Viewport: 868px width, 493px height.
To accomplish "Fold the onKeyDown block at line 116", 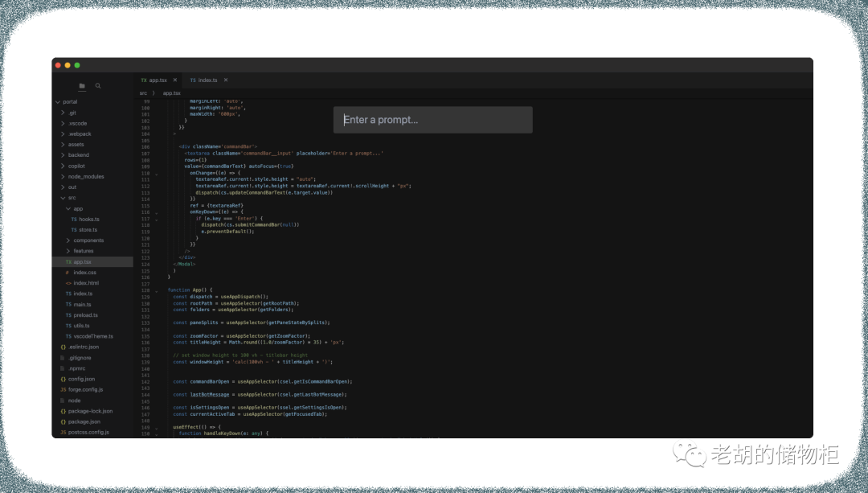I will point(157,212).
